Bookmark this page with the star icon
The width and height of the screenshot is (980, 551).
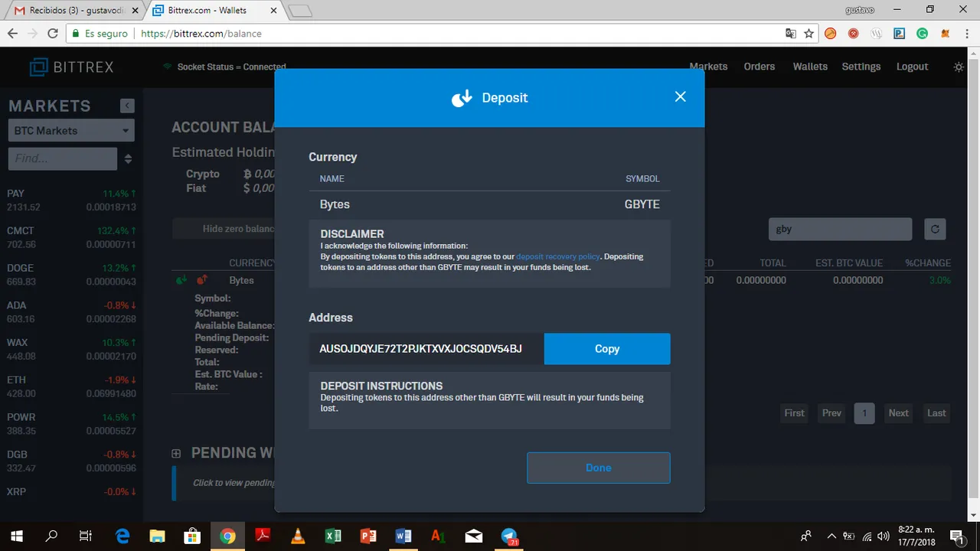808,34
